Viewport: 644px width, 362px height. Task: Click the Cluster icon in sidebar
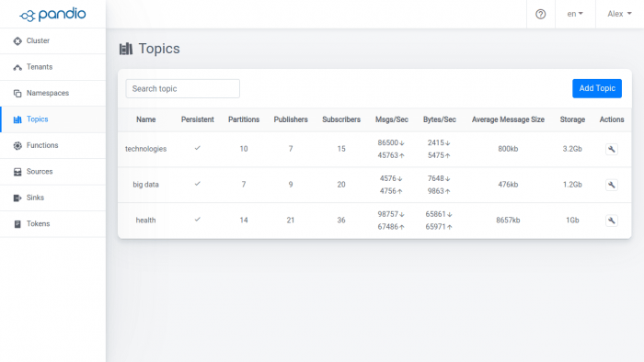17,41
